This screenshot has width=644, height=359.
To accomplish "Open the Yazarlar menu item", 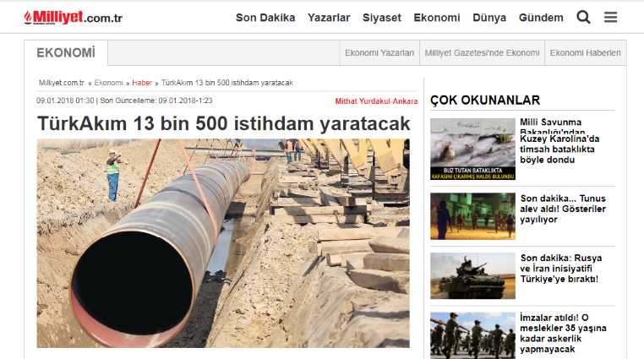I will [329, 18].
